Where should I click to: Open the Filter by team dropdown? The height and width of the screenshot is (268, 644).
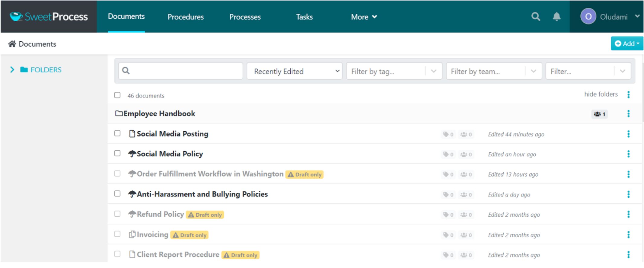coord(494,71)
